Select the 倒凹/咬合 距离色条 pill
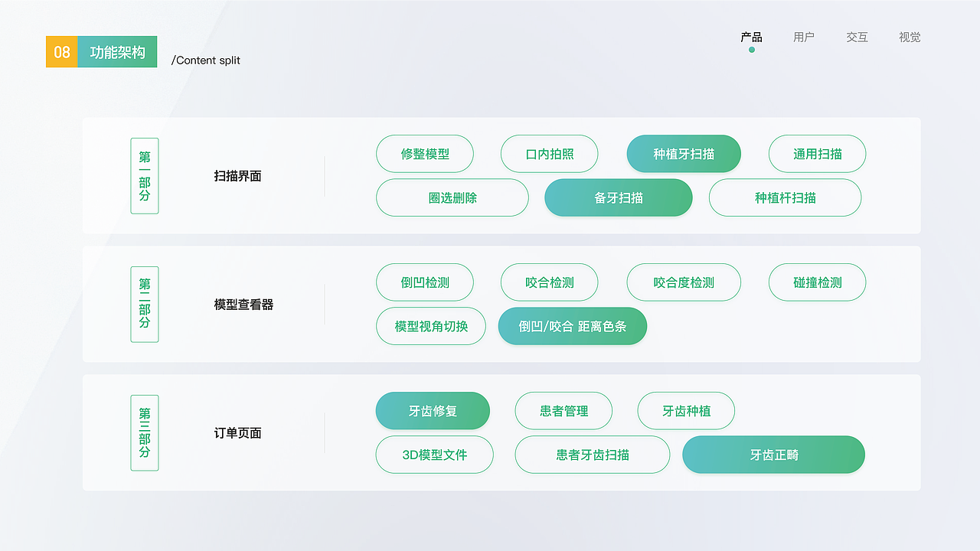The width and height of the screenshot is (980, 551). 572,326
